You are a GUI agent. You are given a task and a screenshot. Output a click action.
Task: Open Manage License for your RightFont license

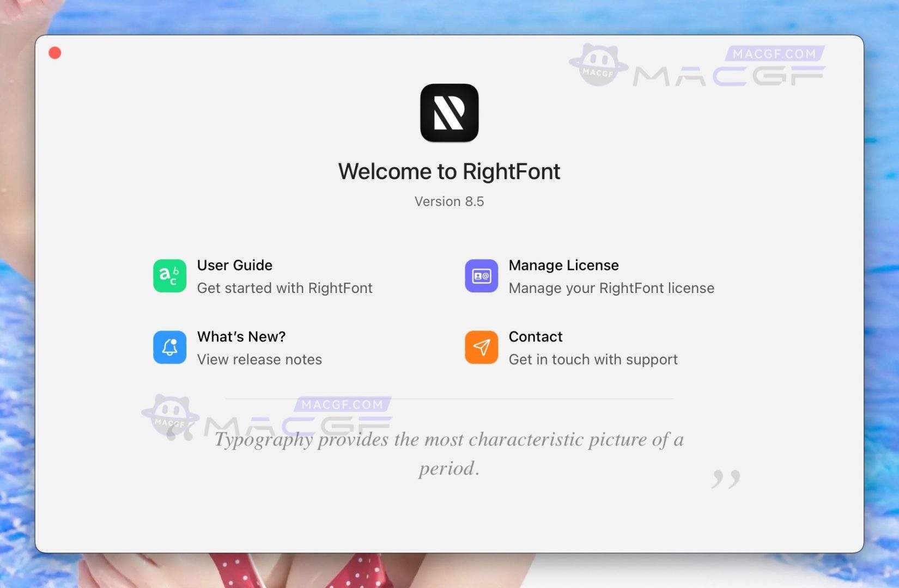tap(563, 265)
